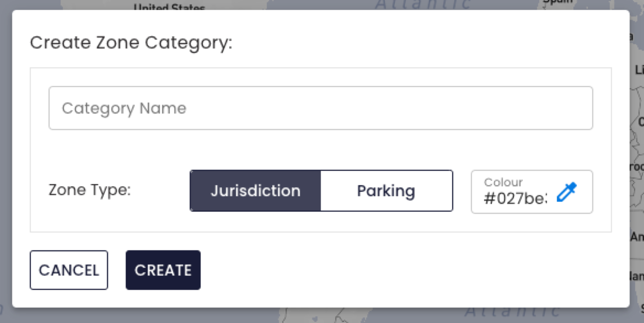The image size is (644, 323).
Task: Click the Create Zone Category heading
Action: point(131,43)
